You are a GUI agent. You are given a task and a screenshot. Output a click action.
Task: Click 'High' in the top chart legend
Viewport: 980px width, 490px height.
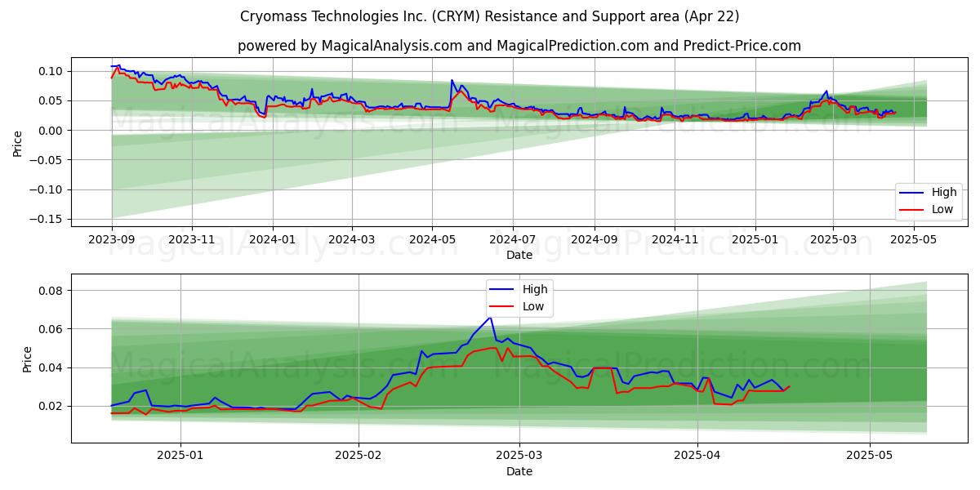(944, 193)
